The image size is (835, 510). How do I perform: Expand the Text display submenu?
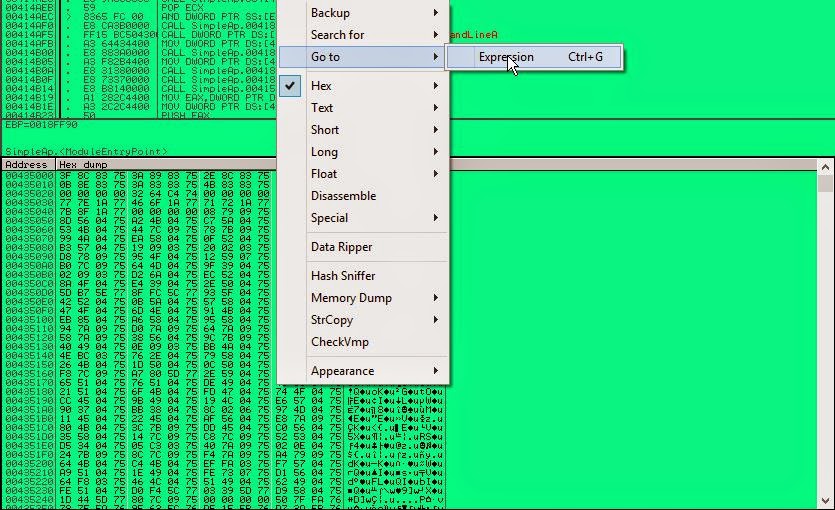(363, 108)
